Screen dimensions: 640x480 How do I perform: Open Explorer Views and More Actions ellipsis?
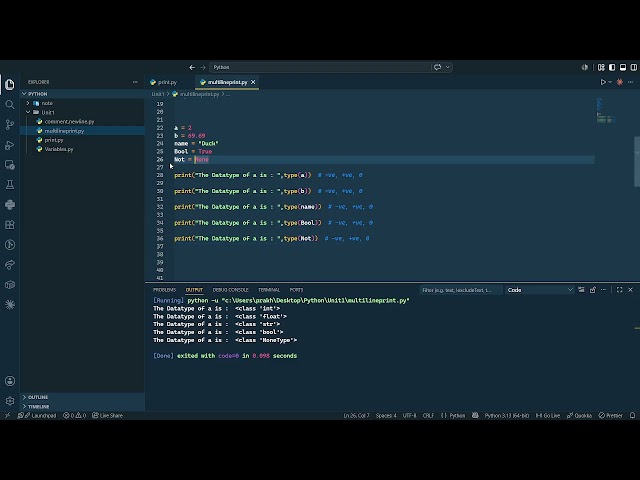pyautogui.click(x=135, y=82)
